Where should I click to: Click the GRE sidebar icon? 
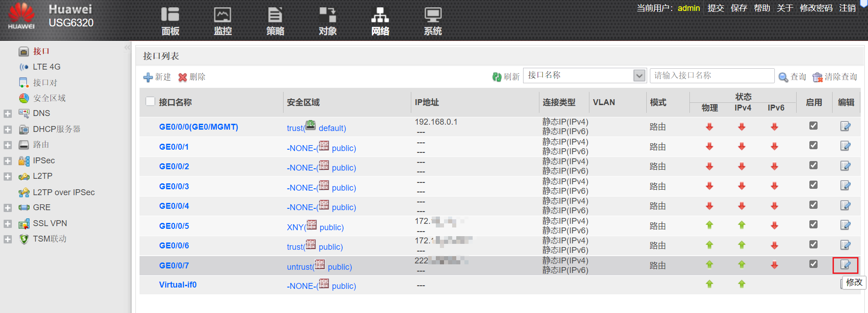tap(24, 207)
